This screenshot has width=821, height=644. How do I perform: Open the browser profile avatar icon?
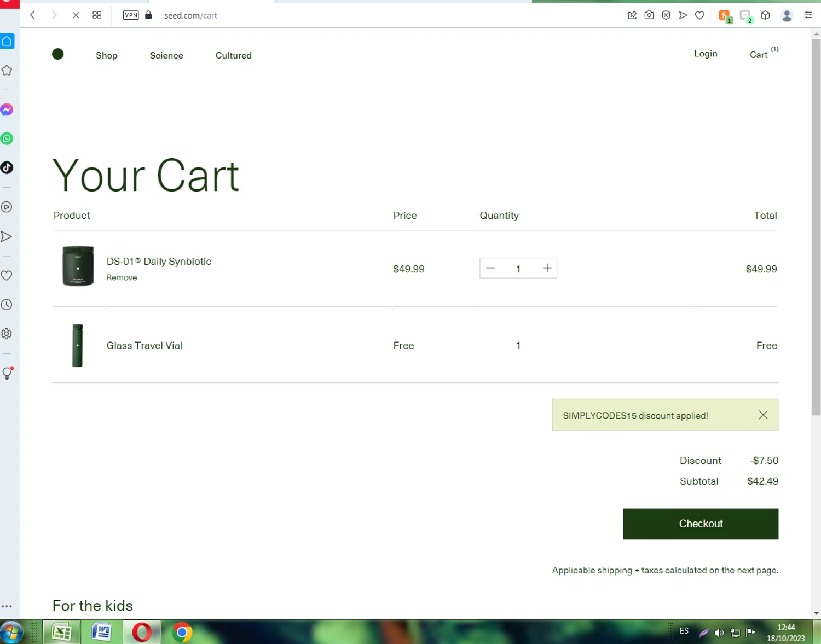[x=787, y=15]
